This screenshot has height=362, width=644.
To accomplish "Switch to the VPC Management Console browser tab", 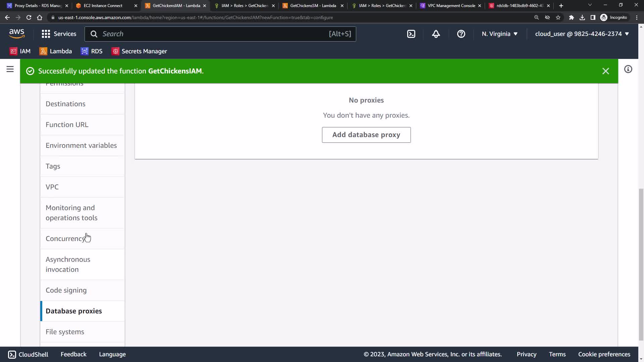I will pos(451,6).
